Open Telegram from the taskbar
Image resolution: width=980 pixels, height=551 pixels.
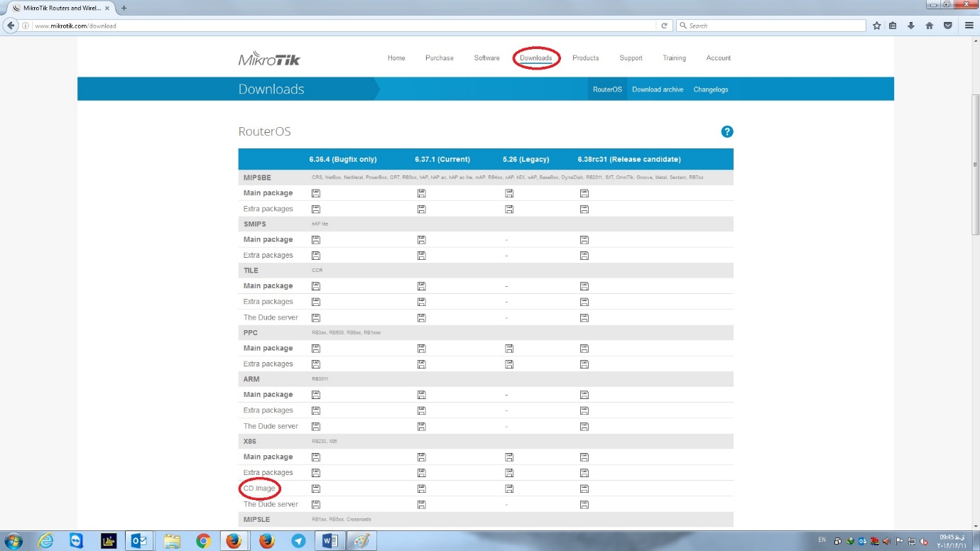pos(298,540)
